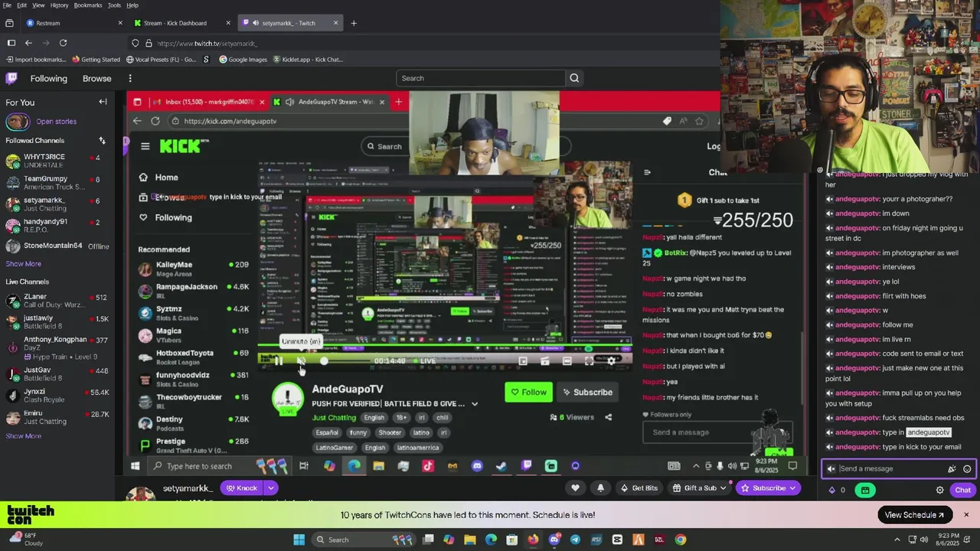Show more followed channels
This screenshot has width=980, height=551.
pyautogui.click(x=24, y=263)
